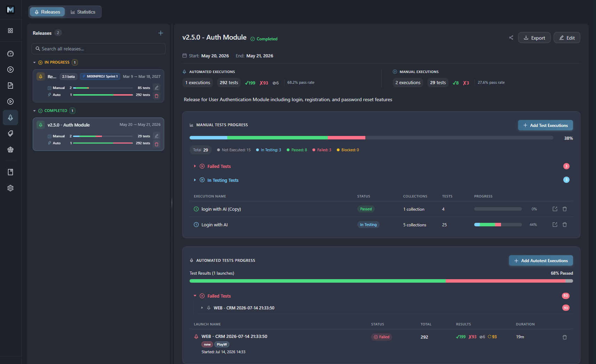This screenshot has width=596, height=364.
Task: Collapse the IN PROGRESS releases group
Action: (x=34, y=63)
